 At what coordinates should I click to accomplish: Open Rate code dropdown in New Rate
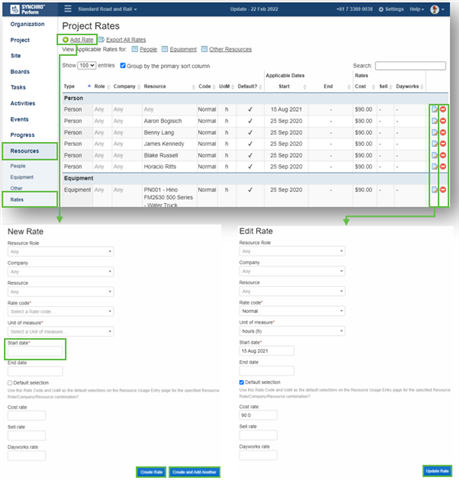(60, 311)
